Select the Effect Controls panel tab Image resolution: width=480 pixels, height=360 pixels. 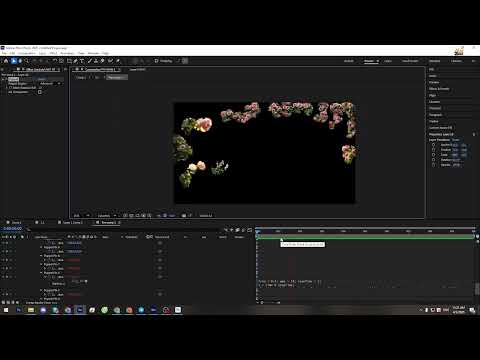point(40,69)
